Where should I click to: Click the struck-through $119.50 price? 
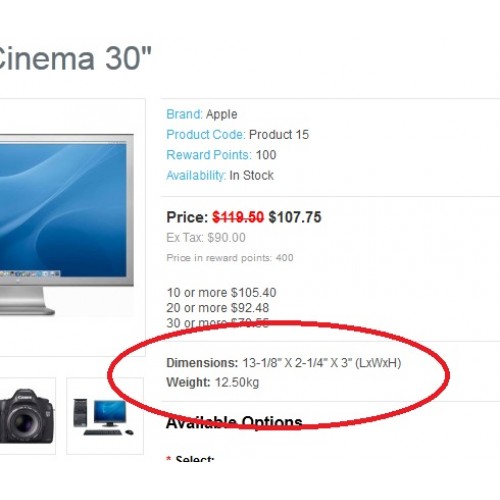pyautogui.click(x=238, y=217)
